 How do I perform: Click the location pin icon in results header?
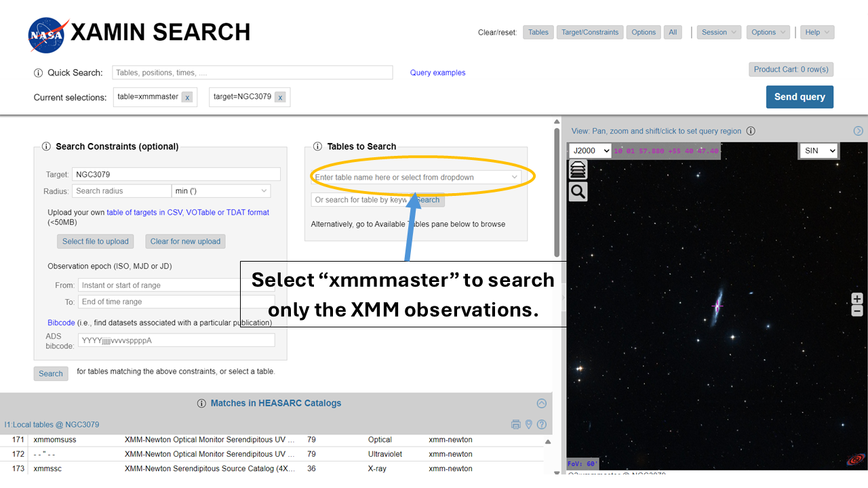pyautogui.click(x=529, y=425)
